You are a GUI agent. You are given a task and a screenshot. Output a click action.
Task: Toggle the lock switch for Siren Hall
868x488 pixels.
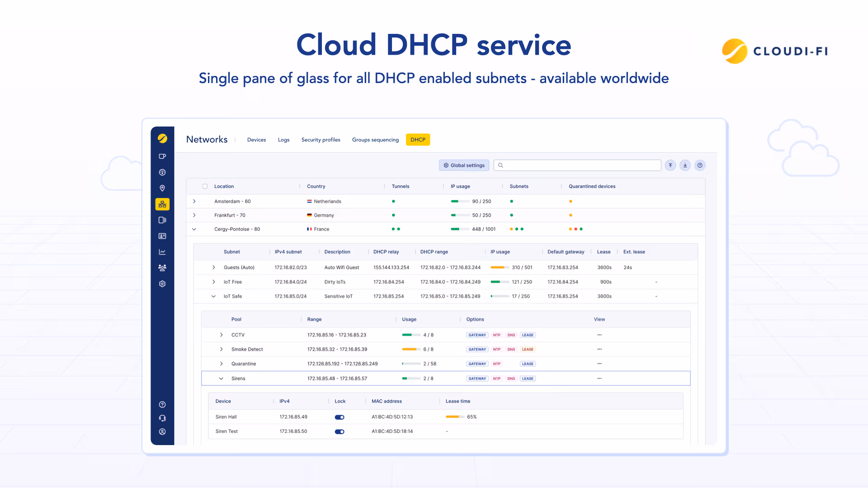(340, 417)
